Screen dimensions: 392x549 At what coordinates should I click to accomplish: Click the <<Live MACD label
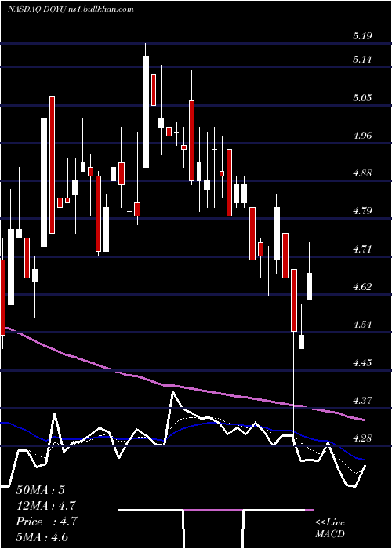point(330,528)
